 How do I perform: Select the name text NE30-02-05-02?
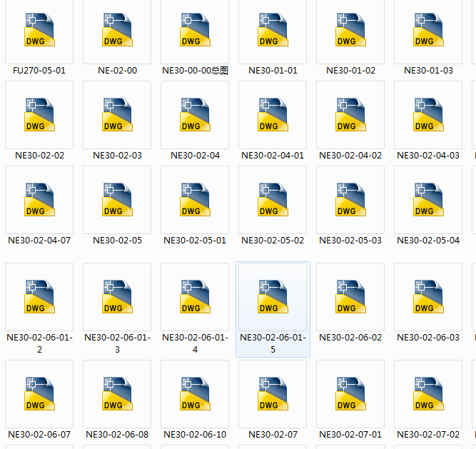tap(273, 241)
